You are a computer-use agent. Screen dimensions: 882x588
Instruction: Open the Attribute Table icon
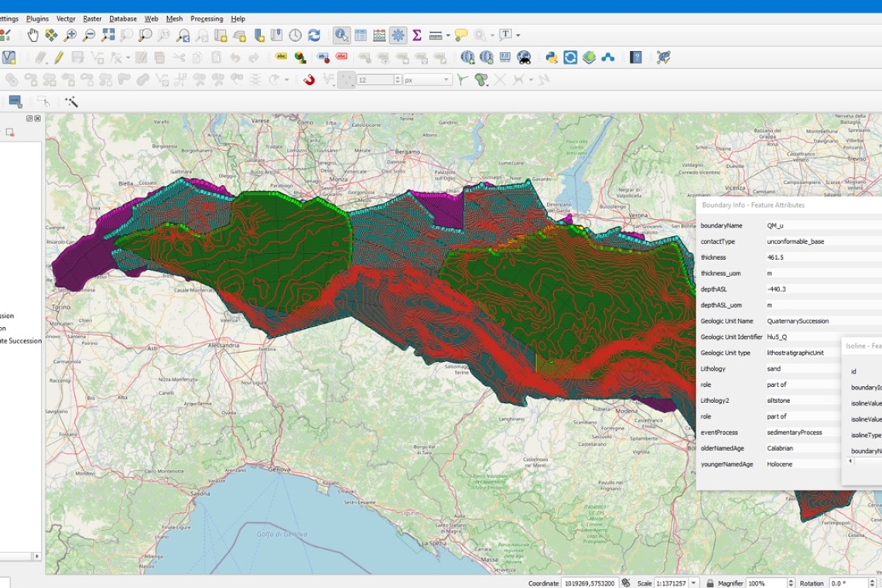(361, 36)
